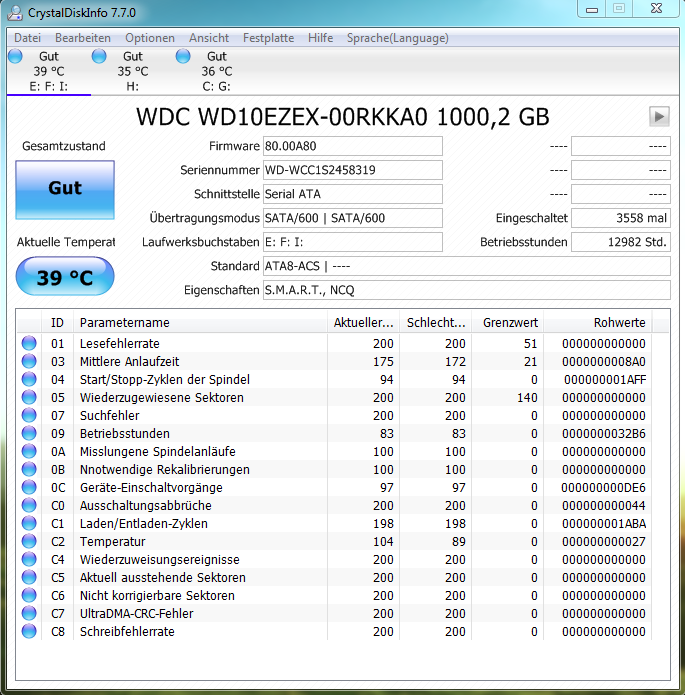Select the Geräte-Einschaltvorgänge parameter name

[151, 488]
